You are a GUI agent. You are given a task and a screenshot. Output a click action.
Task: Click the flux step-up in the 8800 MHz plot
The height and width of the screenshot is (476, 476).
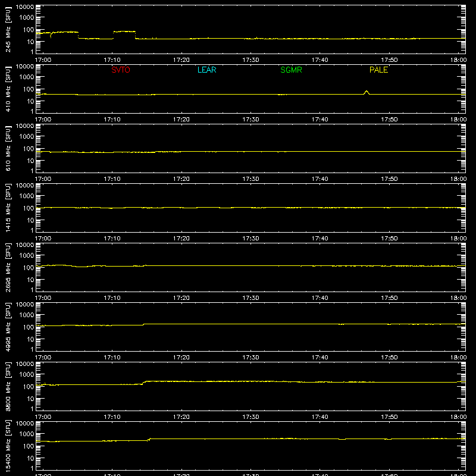(x=144, y=383)
